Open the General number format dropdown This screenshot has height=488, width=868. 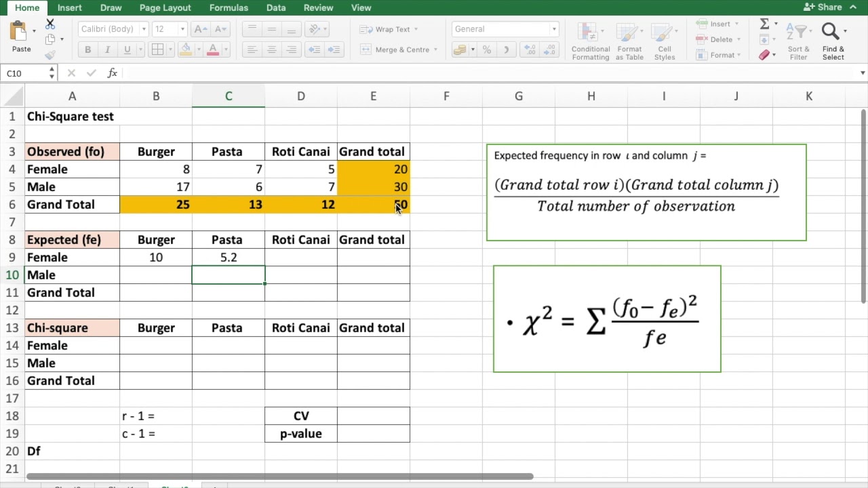[x=554, y=29]
